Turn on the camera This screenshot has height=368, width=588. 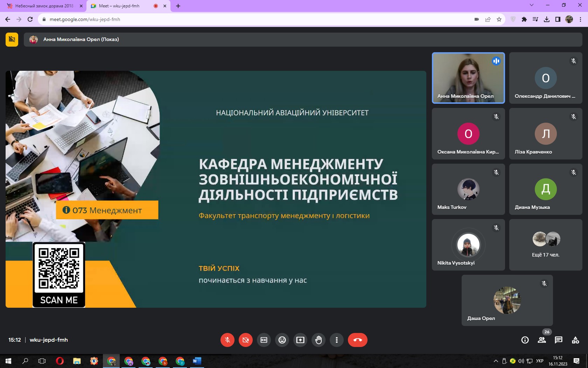tap(246, 340)
